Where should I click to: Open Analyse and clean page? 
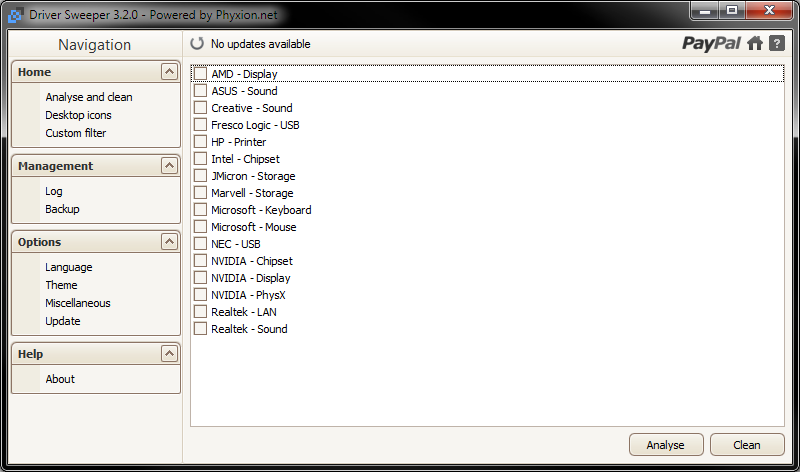tap(89, 97)
